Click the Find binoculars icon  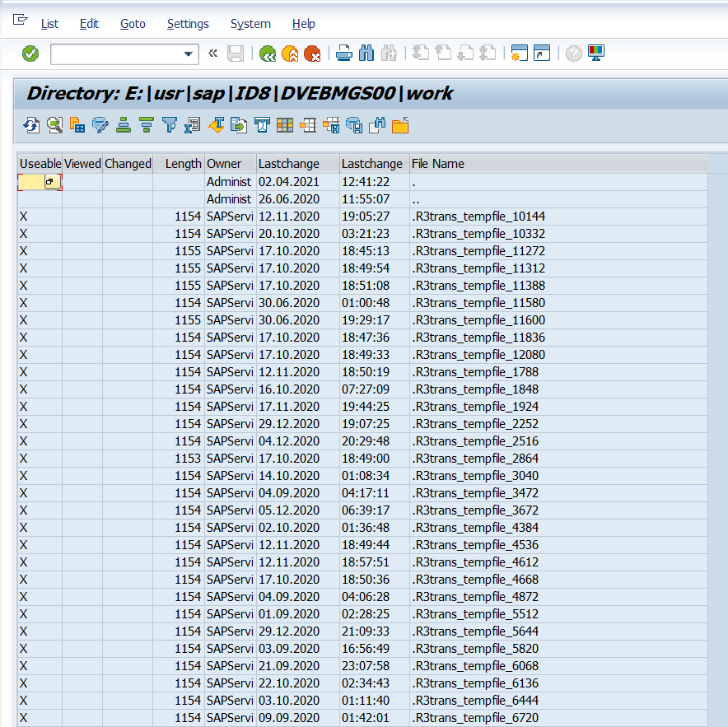[x=366, y=54]
